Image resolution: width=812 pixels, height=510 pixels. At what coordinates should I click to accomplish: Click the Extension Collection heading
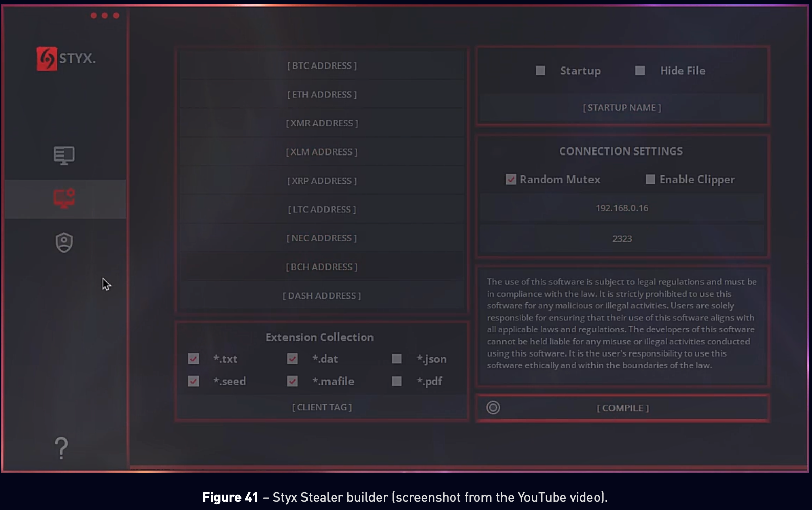pos(319,337)
